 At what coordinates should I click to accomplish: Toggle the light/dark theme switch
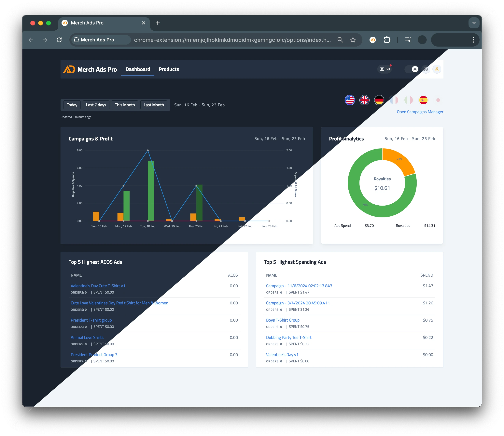click(412, 69)
